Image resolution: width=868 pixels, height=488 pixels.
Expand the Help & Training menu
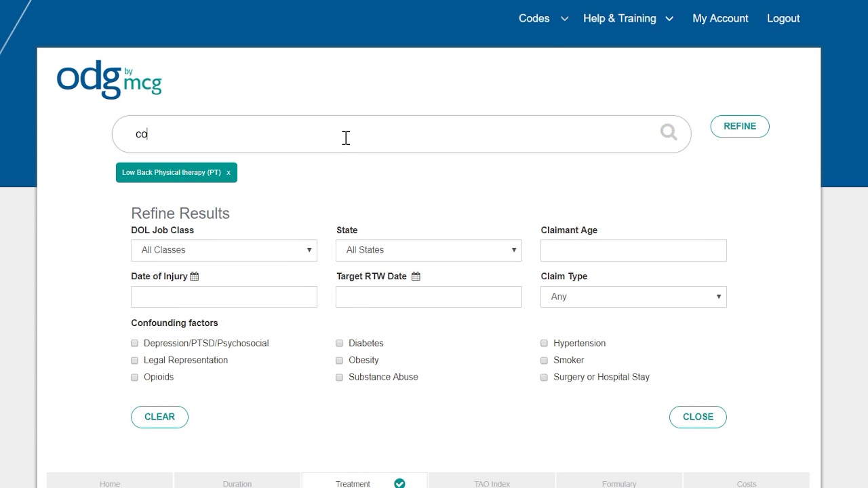(x=627, y=18)
